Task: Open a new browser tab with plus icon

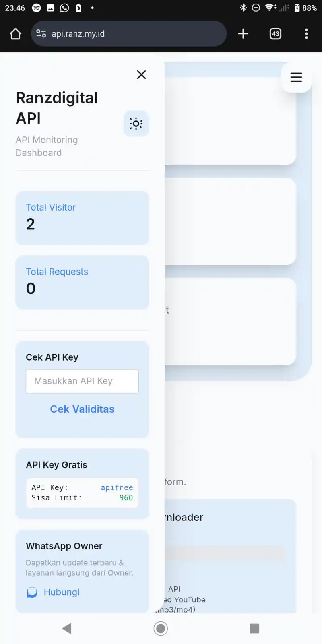Action: (243, 34)
